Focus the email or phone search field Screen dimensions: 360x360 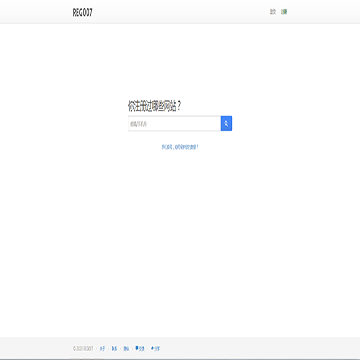click(174, 124)
